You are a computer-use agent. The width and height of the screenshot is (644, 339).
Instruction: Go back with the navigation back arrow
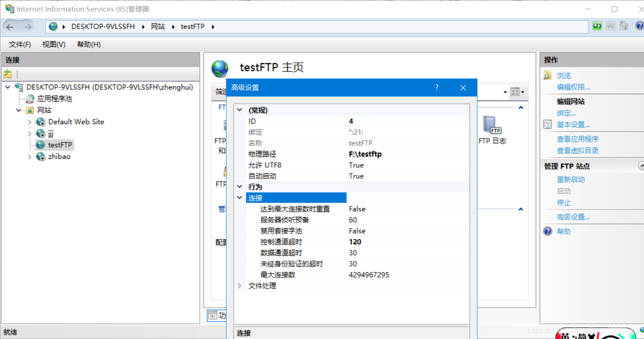[10, 27]
